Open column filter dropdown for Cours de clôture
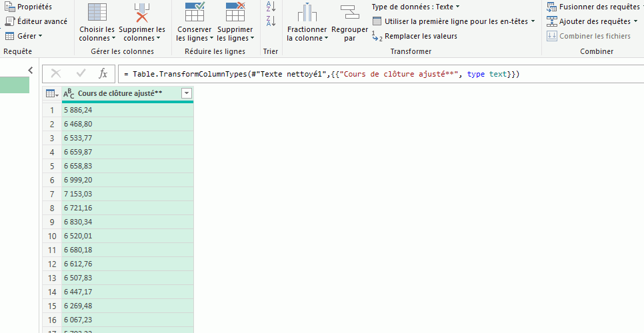Viewport: 644px width, 333px height. pyautogui.click(x=187, y=94)
